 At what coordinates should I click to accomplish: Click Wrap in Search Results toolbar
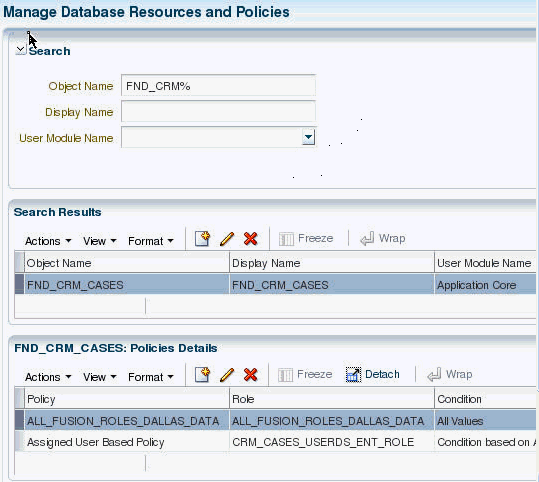tap(383, 238)
